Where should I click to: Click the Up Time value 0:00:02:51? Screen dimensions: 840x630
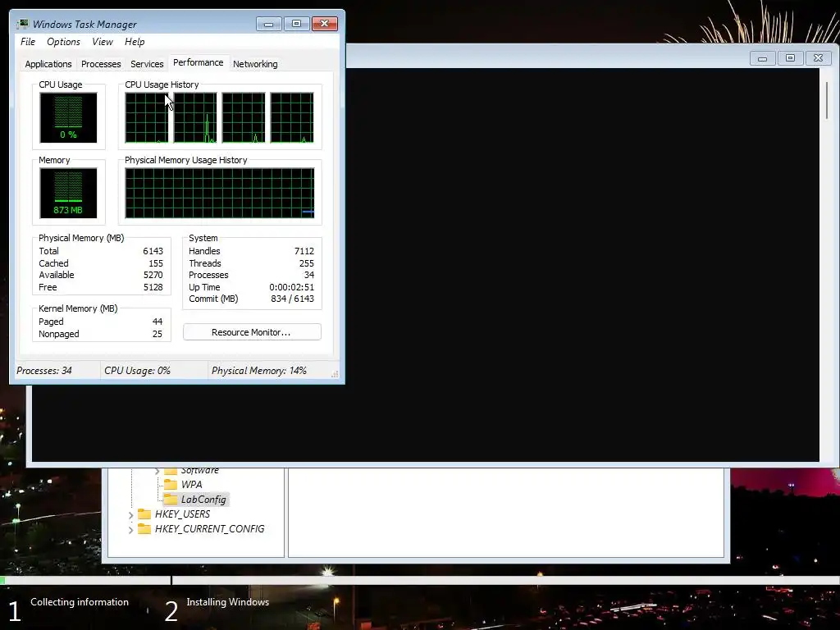click(291, 287)
